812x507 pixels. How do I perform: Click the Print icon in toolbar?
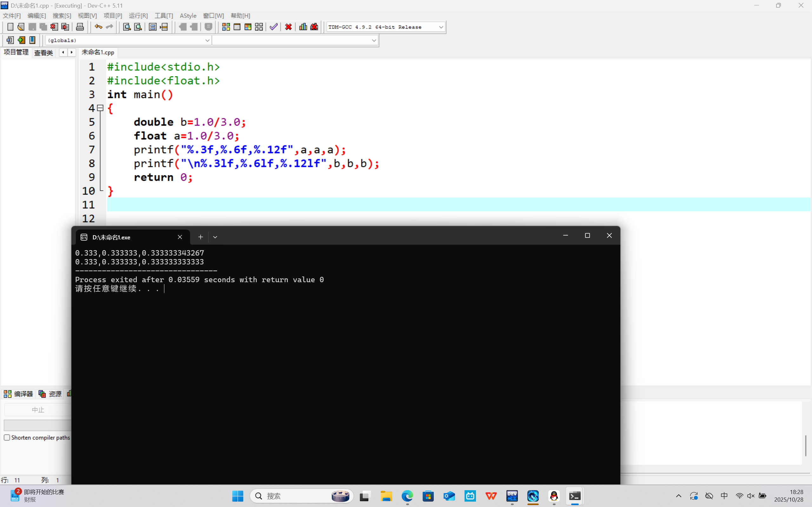coord(80,27)
